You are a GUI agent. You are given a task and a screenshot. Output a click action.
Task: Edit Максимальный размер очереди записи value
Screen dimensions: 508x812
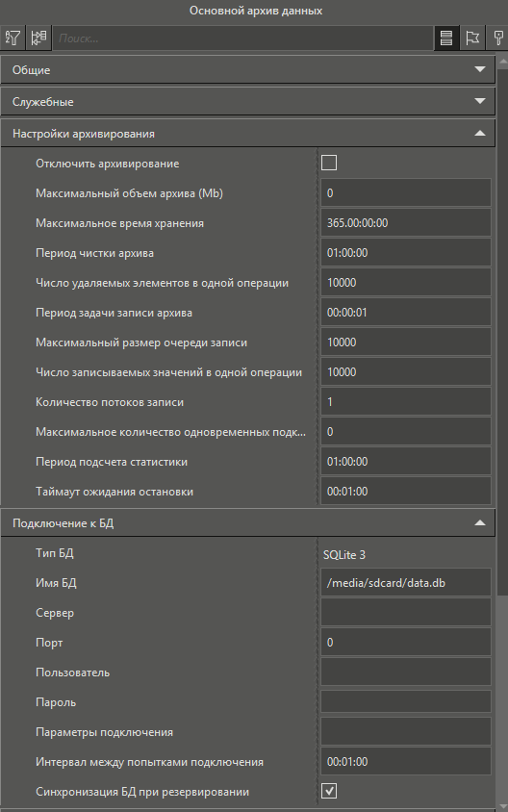(x=405, y=343)
